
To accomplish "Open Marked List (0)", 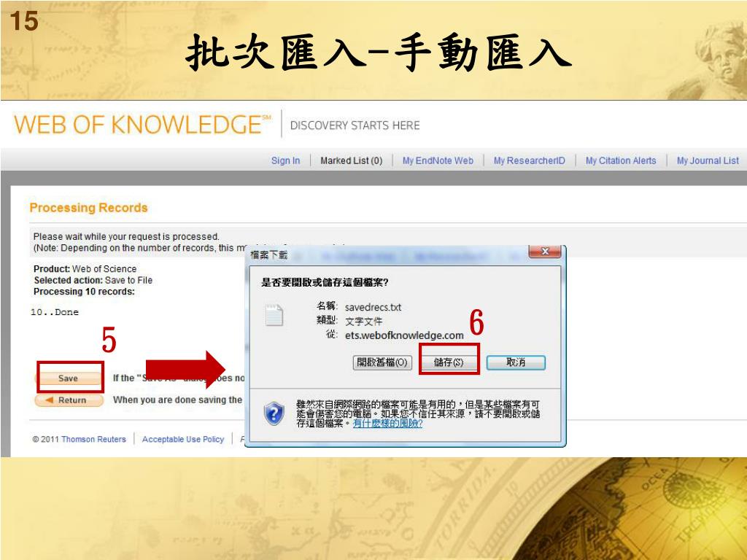I will [351, 160].
